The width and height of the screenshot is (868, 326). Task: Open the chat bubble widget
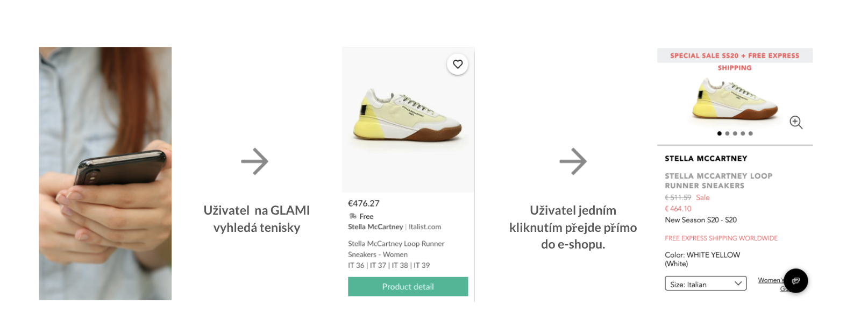[x=796, y=281]
